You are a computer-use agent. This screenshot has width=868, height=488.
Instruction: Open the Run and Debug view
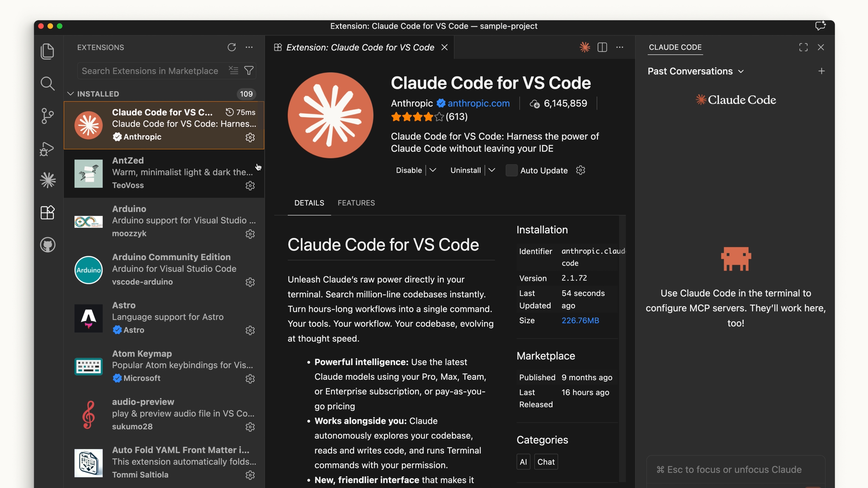click(47, 148)
